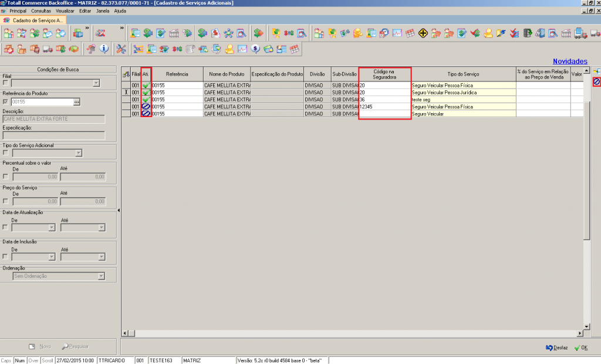
Task: Click the blue molecule network icon
Action: click(228, 33)
